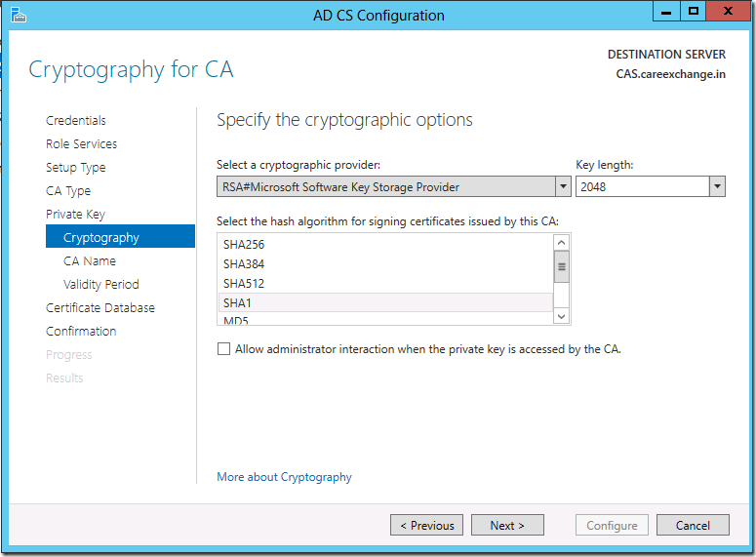
Task: Click the hash list scroll up arrow
Action: click(x=561, y=243)
